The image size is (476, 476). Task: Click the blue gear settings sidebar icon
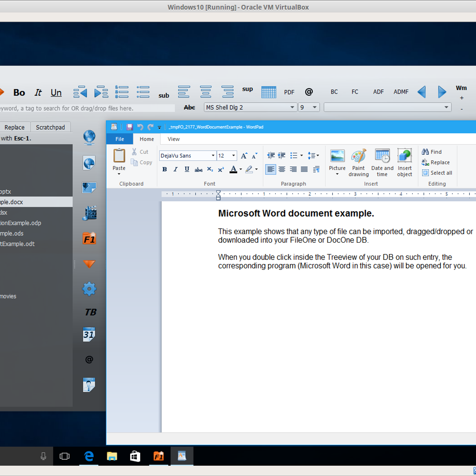point(89,289)
